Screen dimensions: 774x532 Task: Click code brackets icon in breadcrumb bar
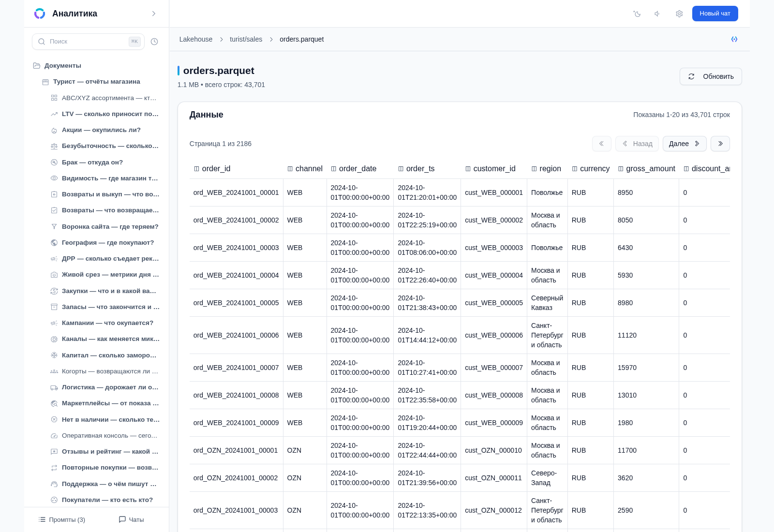tap(734, 39)
